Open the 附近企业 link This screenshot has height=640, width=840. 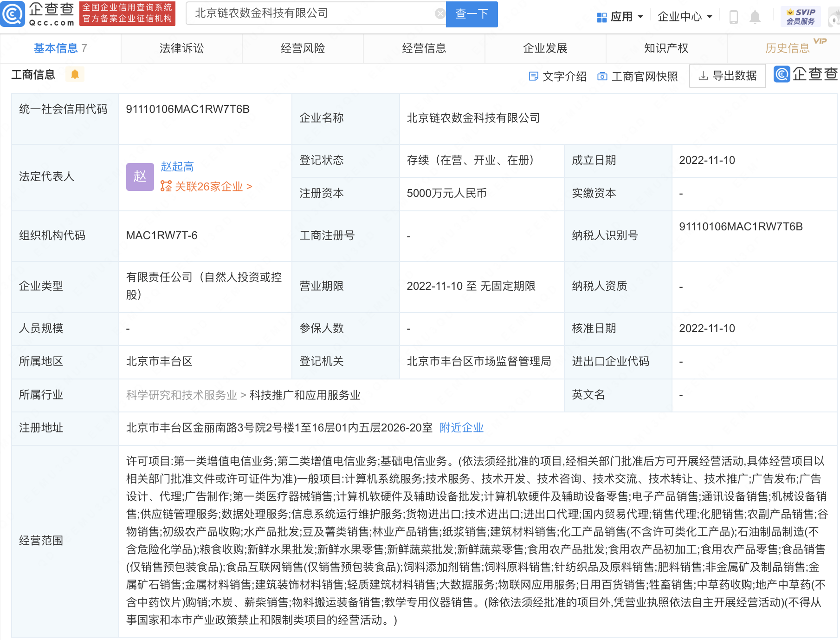(462, 428)
